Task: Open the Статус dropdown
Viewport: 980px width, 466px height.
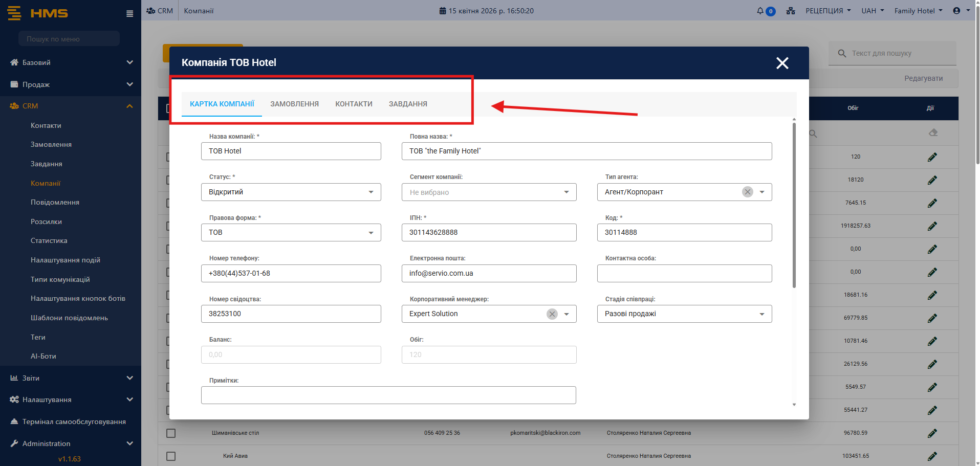Action: pyautogui.click(x=291, y=192)
